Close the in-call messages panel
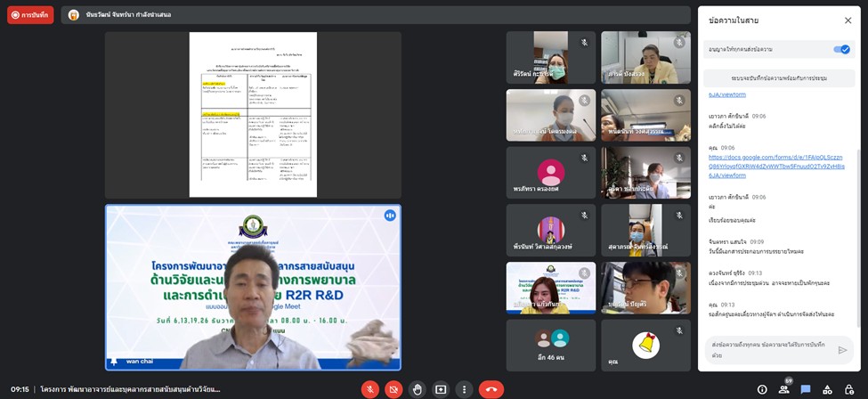 848,20
